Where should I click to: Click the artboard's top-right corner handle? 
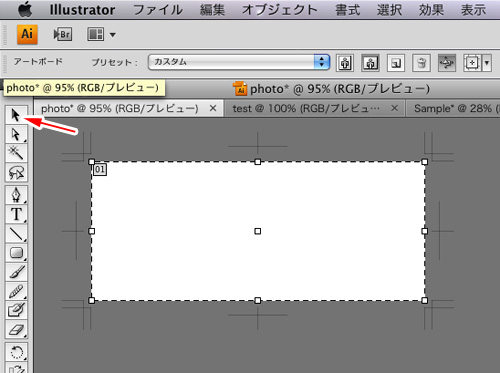pyautogui.click(x=425, y=162)
